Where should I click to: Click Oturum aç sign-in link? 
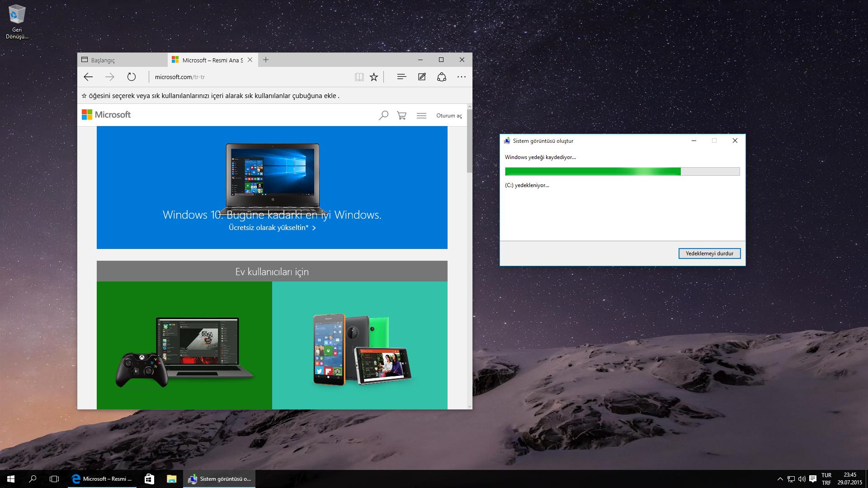[449, 116]
